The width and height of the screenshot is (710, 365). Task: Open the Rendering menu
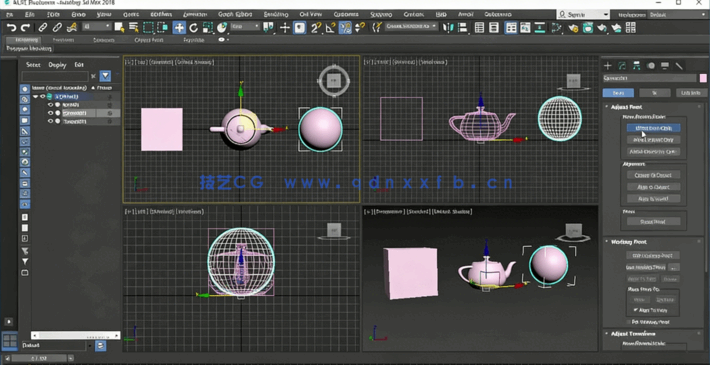point(276,14)
